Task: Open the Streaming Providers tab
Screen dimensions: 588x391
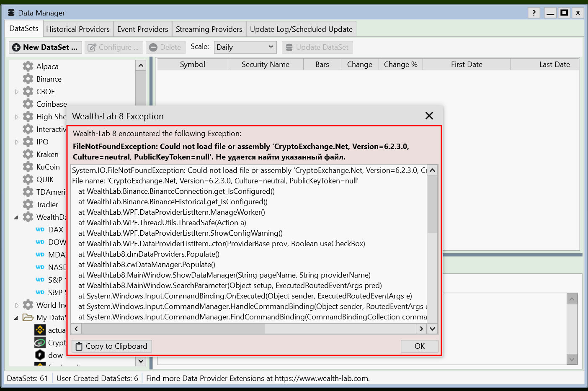Action: pyautogui.click(x=209, y=29)
